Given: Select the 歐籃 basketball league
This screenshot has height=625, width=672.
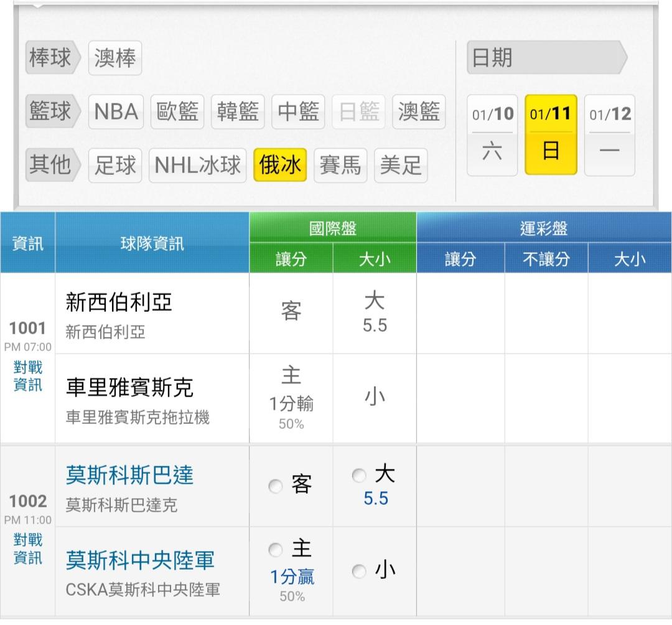Looking at the screenshot, I should [x=177, y=112].
